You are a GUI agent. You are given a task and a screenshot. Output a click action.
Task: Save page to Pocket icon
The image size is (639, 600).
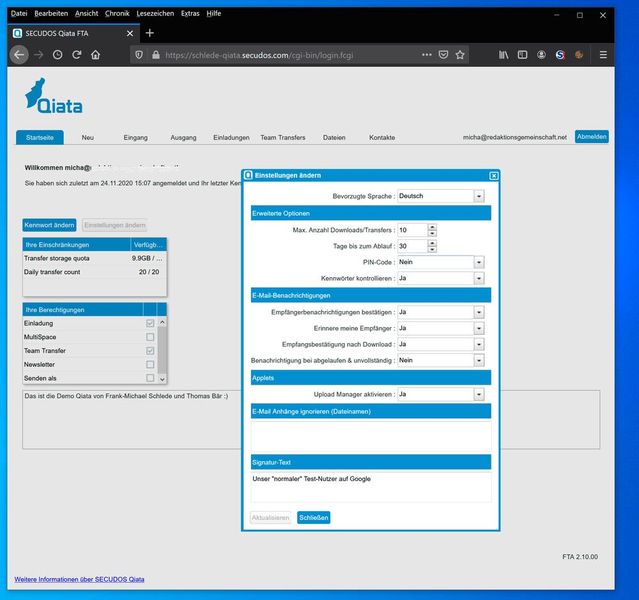443,55
